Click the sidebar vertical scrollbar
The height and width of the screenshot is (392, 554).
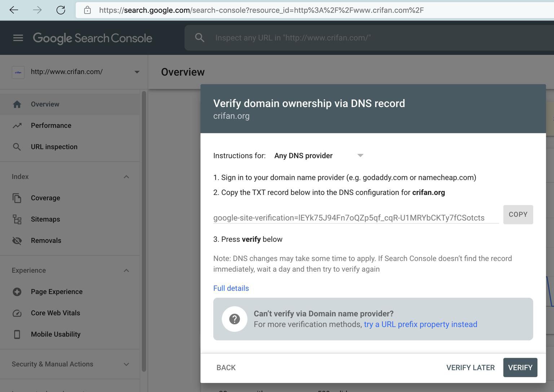pyautogui.click(x=144, y=231)
